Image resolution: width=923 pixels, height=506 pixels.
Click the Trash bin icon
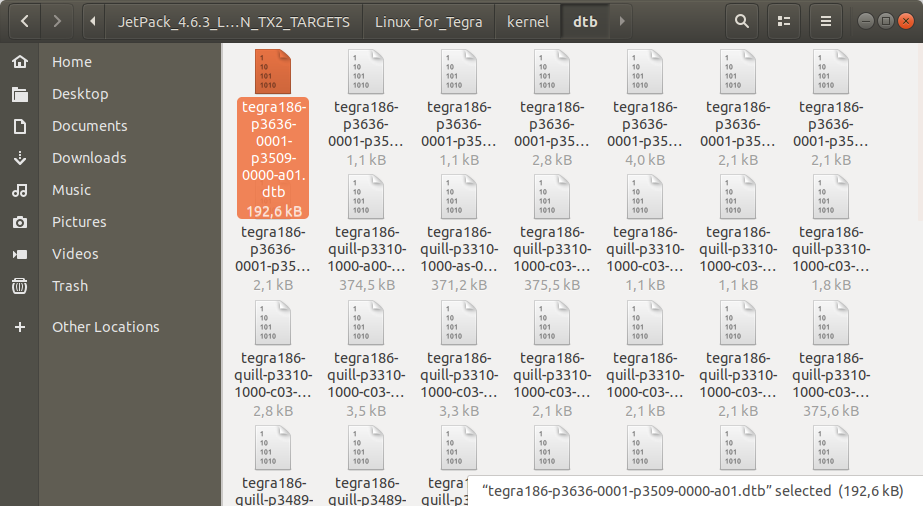pos(20,286)
